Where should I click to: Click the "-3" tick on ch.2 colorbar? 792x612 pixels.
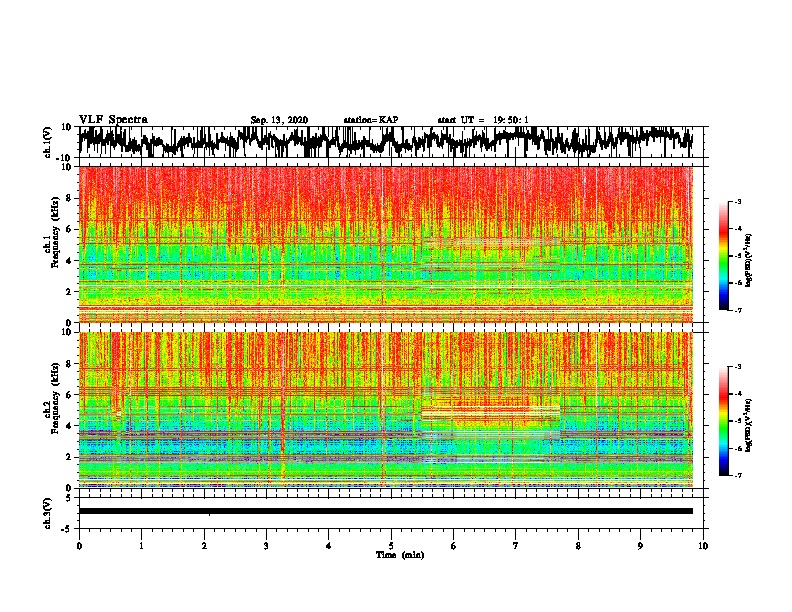[737, 367]
